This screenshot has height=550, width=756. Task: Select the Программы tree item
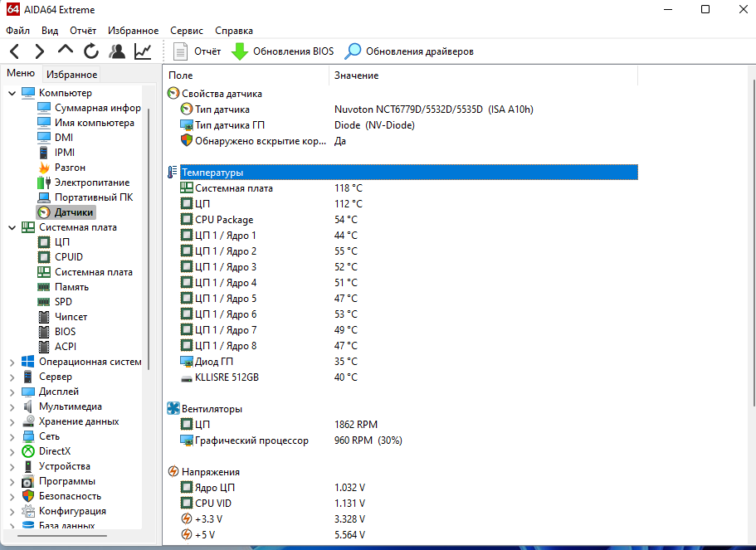(x=59, y=481)
